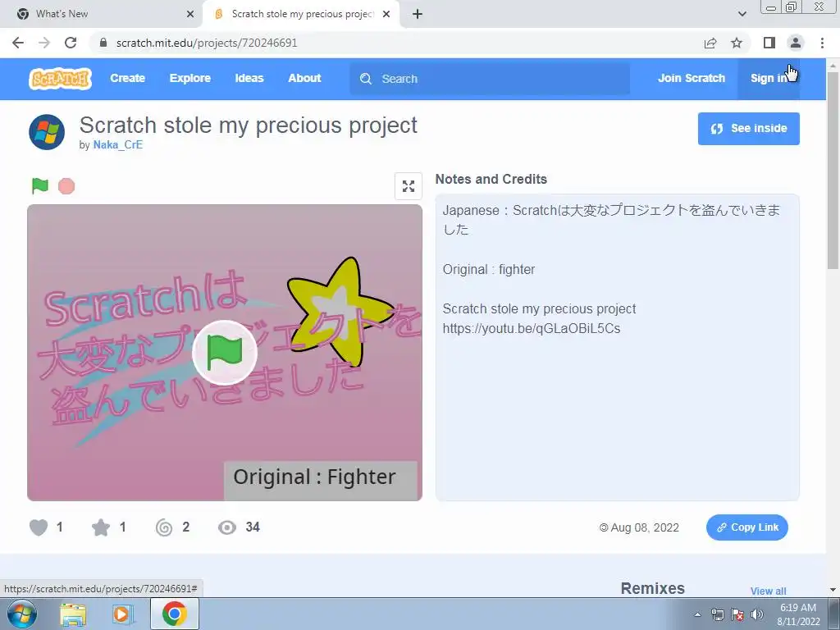
Task: Click the youtu.be URL in the notes
Action: 532,328
